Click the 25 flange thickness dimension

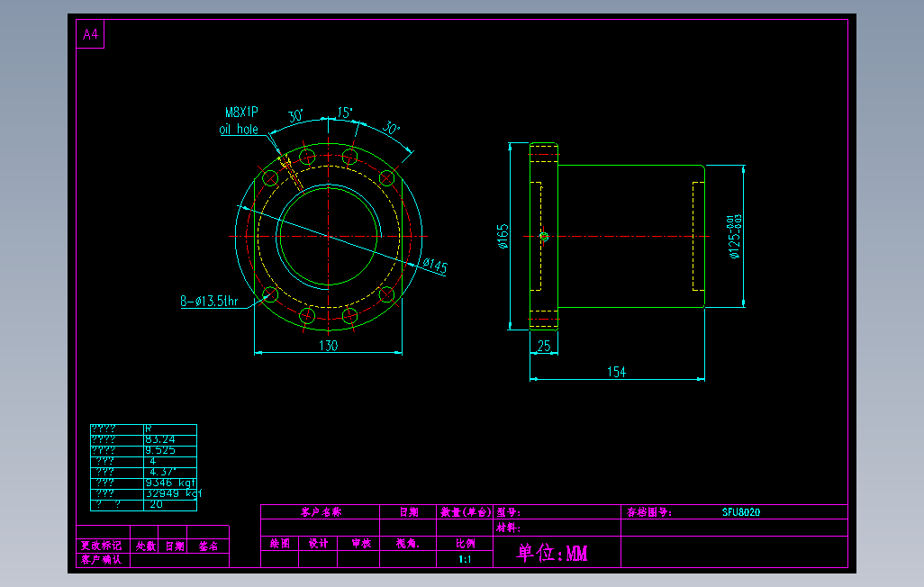pyautogui.click(x=544, y=346)
